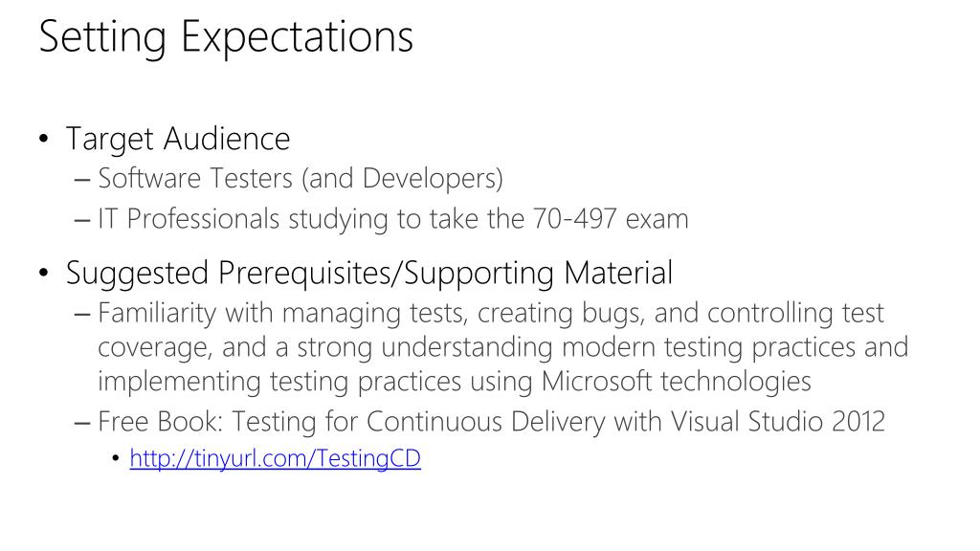The height and width of the screenshot is (551, 980).
Task: Click the text Visual Studio 2012
Action: coord(777,421)
